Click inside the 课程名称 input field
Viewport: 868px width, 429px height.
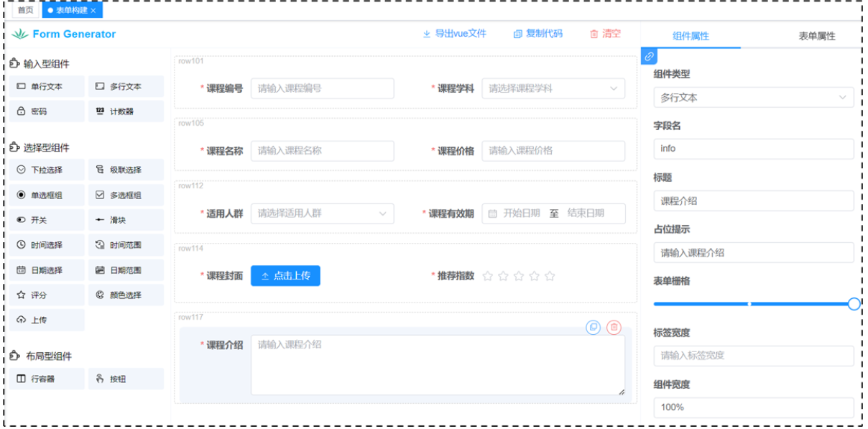tap(322, 151)
